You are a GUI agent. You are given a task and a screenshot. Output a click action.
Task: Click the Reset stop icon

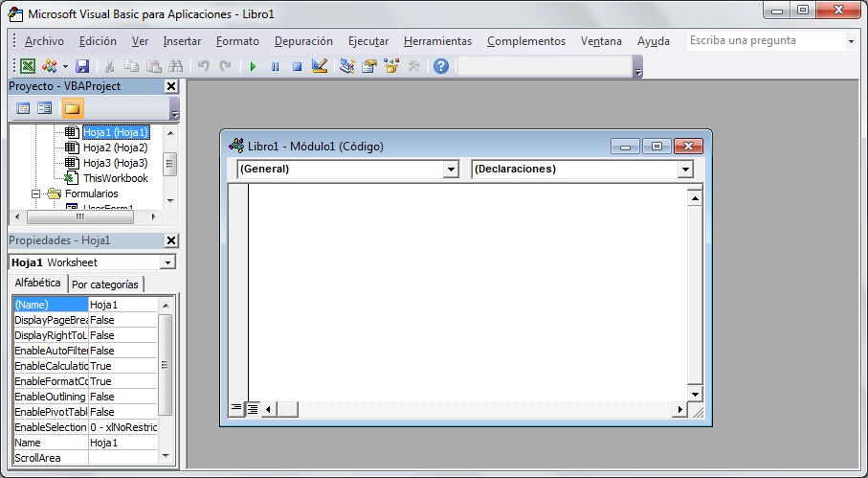[298, 67]
